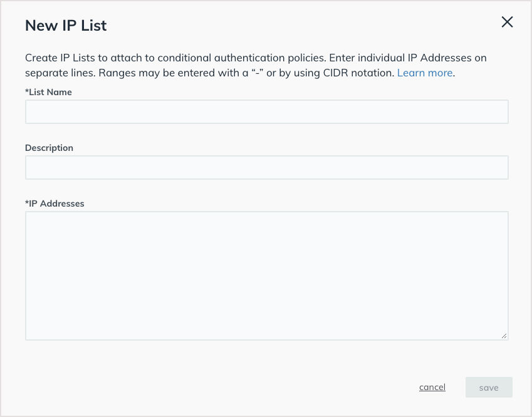
Task: Click the New IP List heading
Action: pyautogui.click(x=66, y=26)
